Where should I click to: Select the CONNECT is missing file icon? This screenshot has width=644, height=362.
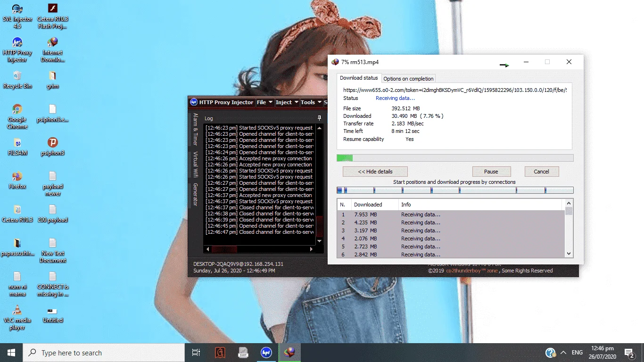[x=53, y=284]
